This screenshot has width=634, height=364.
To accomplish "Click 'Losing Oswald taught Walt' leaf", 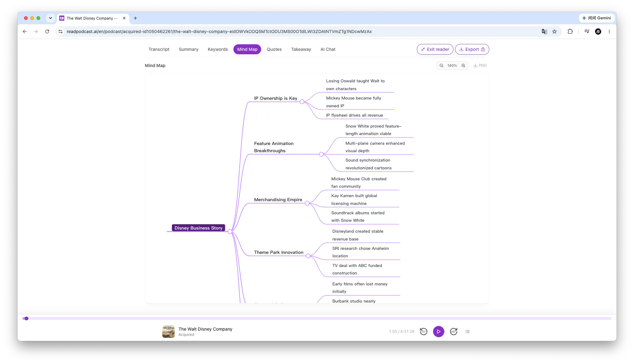I will point(355,85).
